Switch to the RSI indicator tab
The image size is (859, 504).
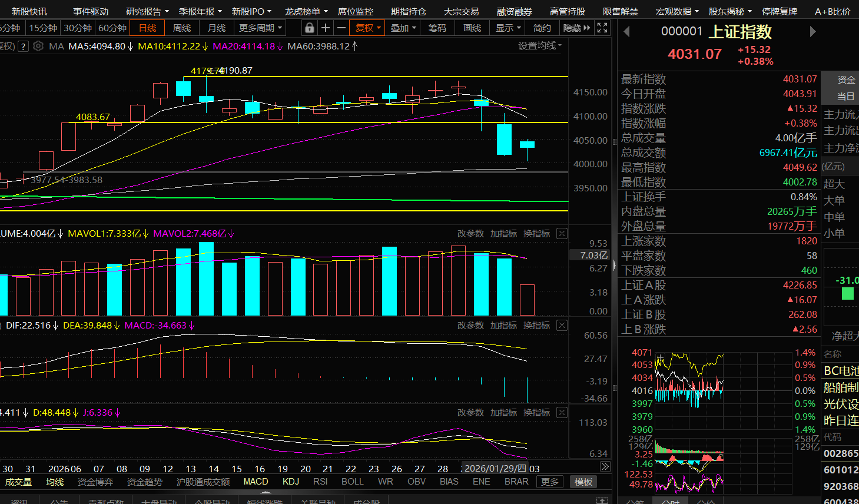(320, 482)
